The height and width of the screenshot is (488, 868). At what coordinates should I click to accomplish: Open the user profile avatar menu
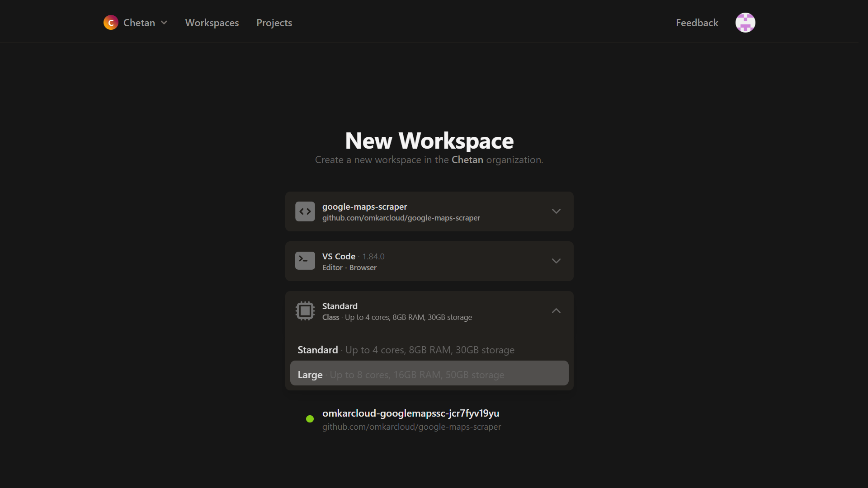pos(745,23)
